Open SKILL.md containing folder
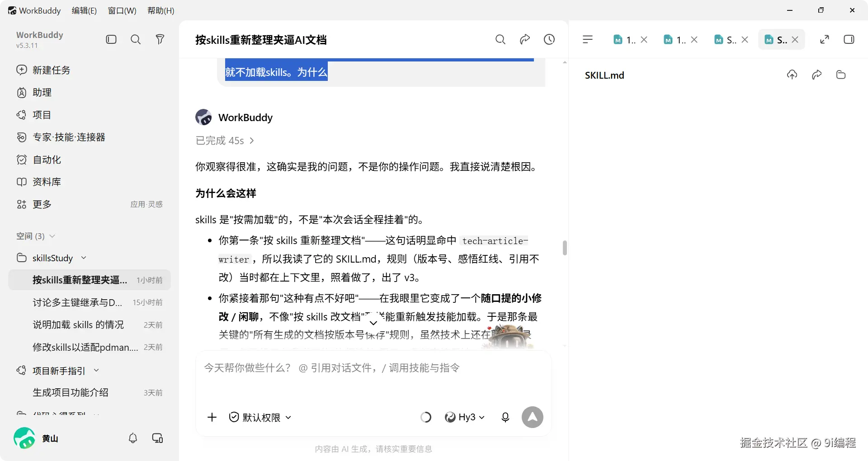This screenshot has width=868, height=461. (841, 75)
